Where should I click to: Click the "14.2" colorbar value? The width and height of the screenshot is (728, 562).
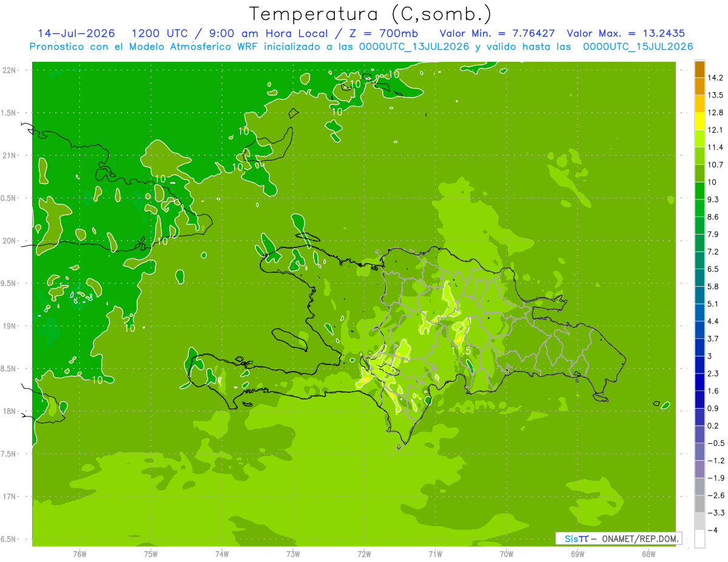pos(715,78)
